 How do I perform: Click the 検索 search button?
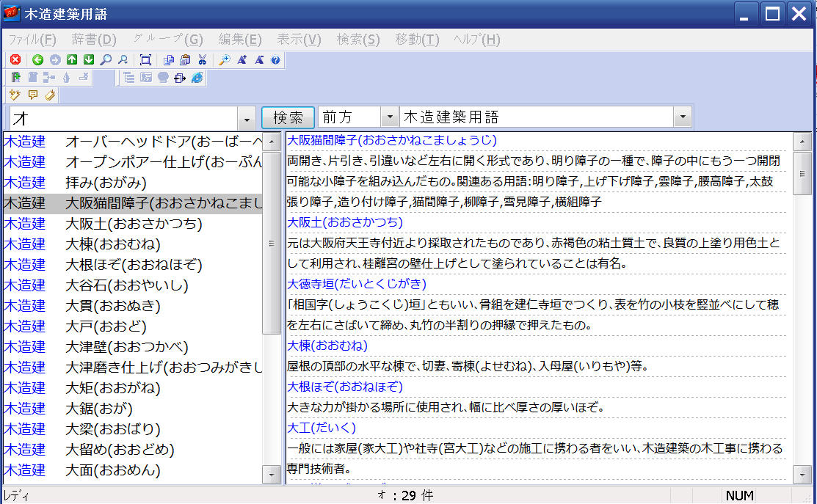tap(288, 117)
